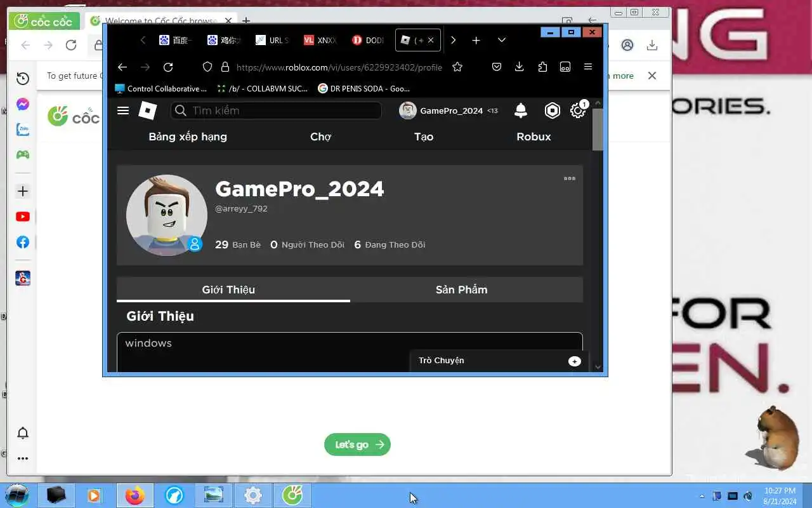Open Firefox Pocket save icon
This screenshot has width=812, height=508.
click(x=497, y=67)
